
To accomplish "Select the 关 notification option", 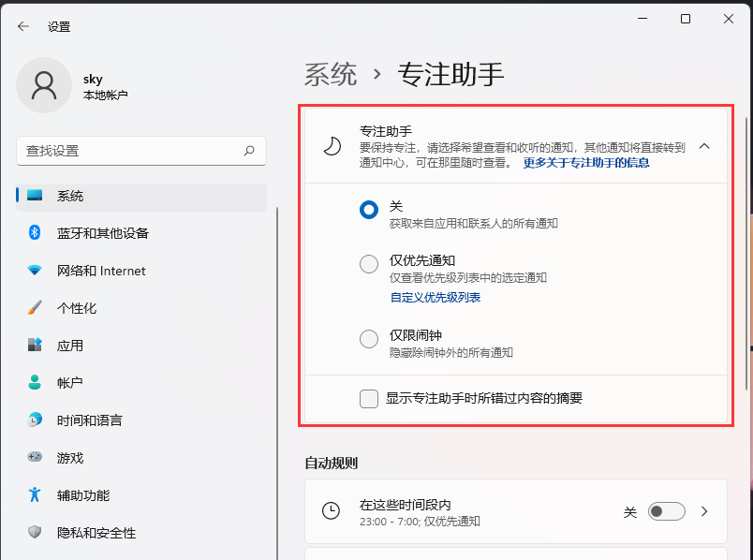I will 368,210.
